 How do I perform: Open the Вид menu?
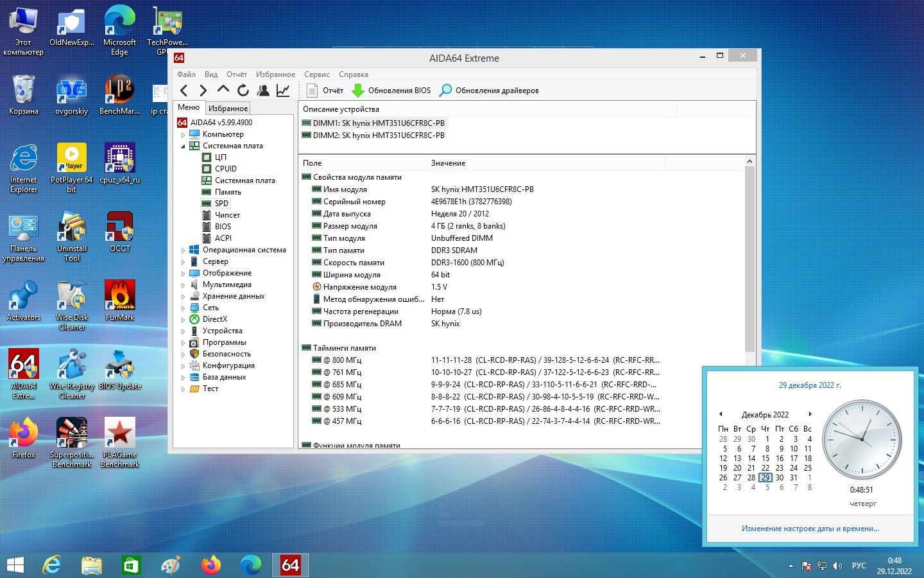click(x=211, y=74)
